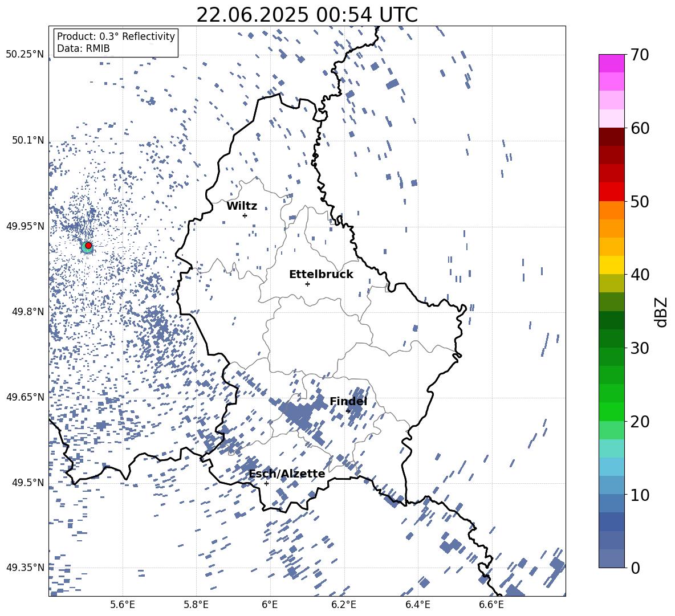This screenshot has height=616, width=675.
Task: Click the 49.8°N latitude tick label
Action: pyautogui.click(x=27, y=312)
